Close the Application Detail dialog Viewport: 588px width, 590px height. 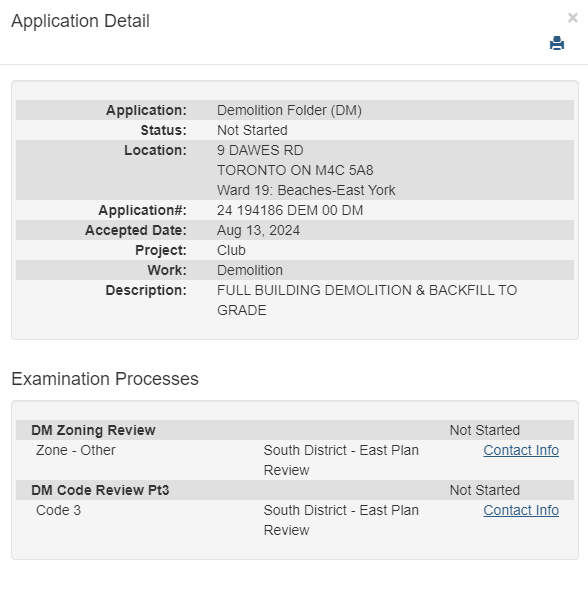click(x=573, y=18)
